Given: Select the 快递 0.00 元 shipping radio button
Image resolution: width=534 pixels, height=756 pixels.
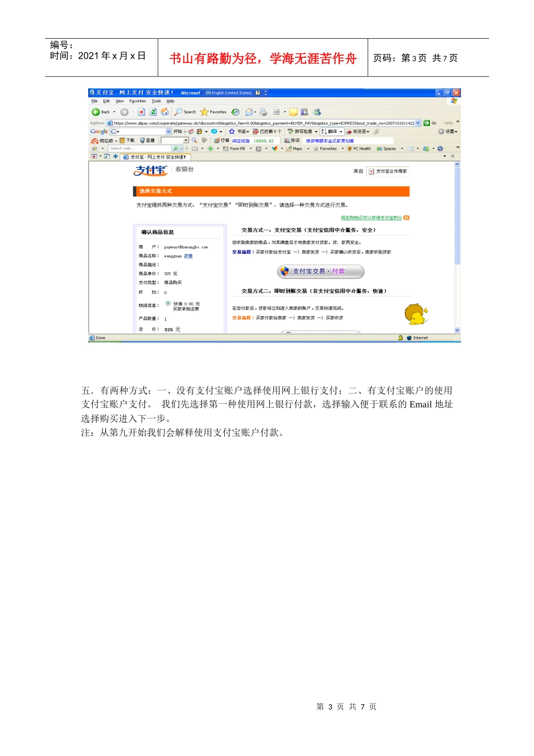Looking at the screenshot, I should coord(168,303).
